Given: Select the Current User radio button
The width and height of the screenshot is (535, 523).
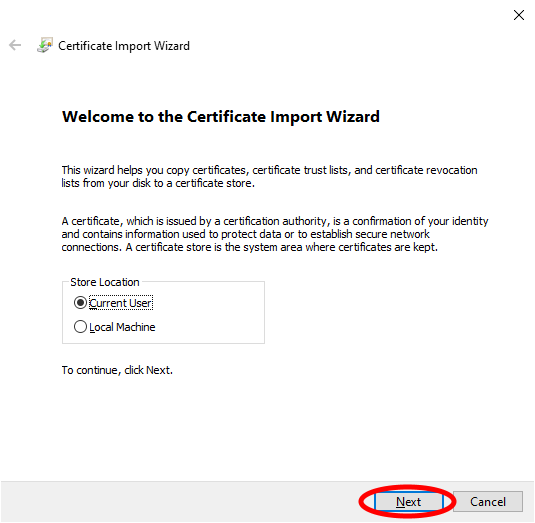Looking at the screenshot, I should (x=80, y=303).
